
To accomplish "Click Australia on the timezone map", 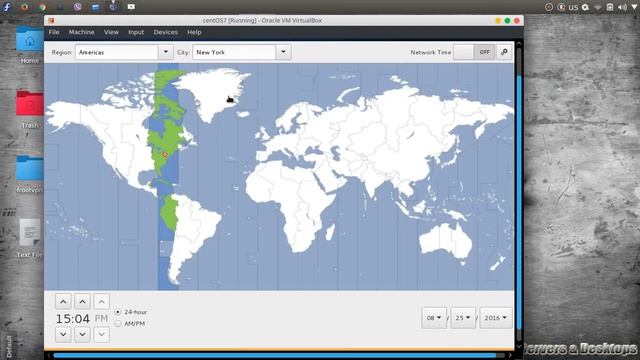I will point(446,241).
